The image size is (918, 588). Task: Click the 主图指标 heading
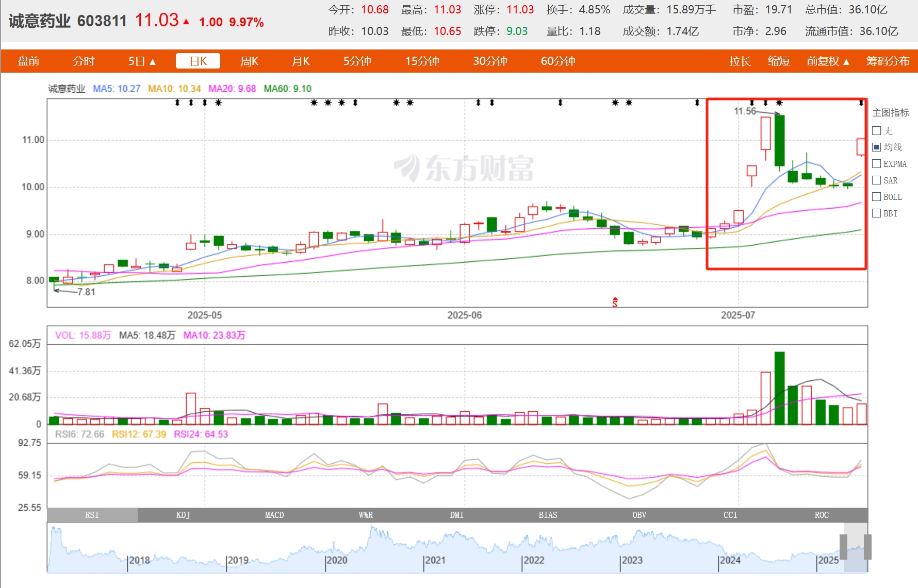tap(891, 113)
